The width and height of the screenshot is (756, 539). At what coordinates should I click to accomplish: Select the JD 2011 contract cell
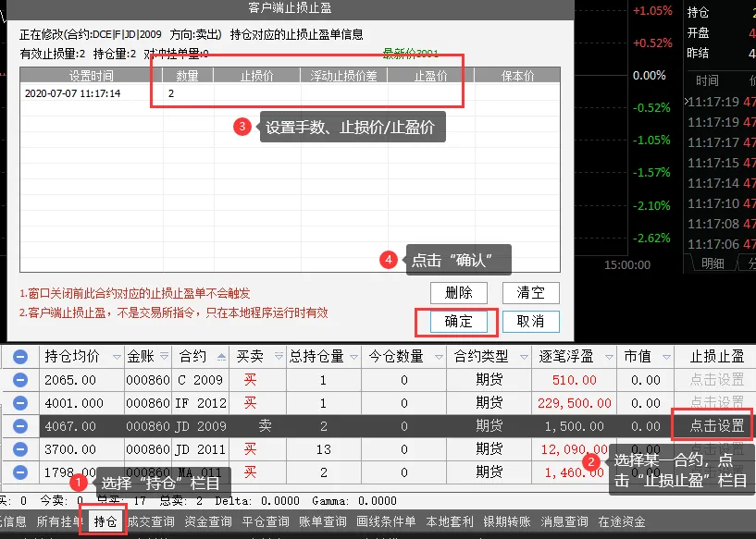pyautogui.click(x=200, y=449)
